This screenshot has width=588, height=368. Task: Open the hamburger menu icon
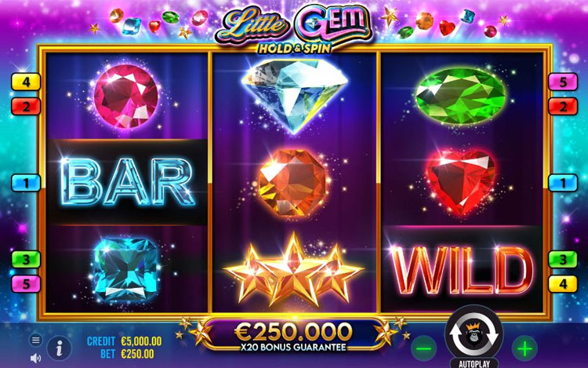click(35, 341)
